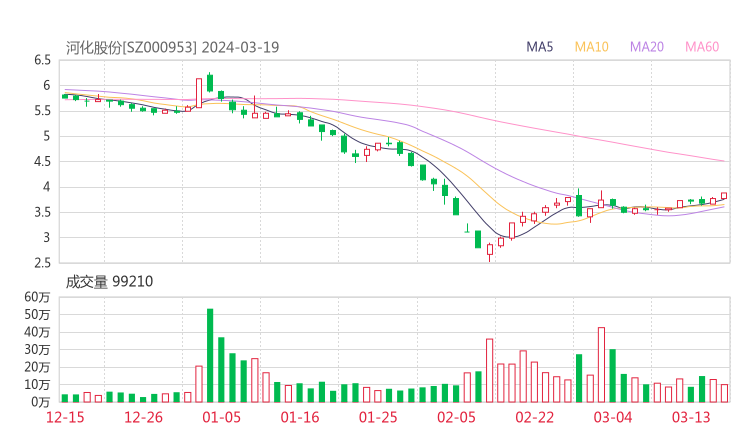740x440 pixels.
Task: Select the 02-22 date axis label
Action: pyautogui.click(x=534, y=417)
